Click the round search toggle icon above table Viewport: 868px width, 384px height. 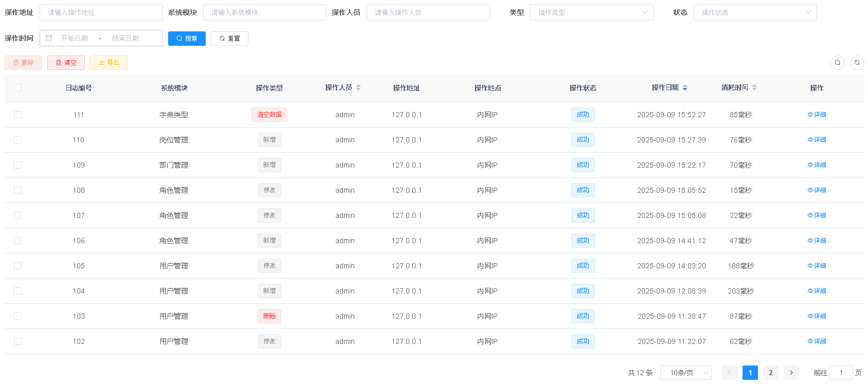pos(838,63)
